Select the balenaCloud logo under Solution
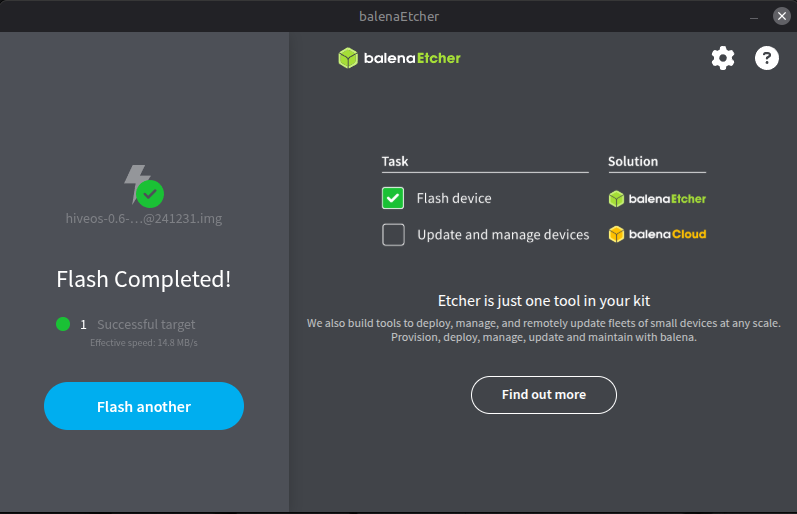This screenshot has width=797, height=514. pos(657,235)
